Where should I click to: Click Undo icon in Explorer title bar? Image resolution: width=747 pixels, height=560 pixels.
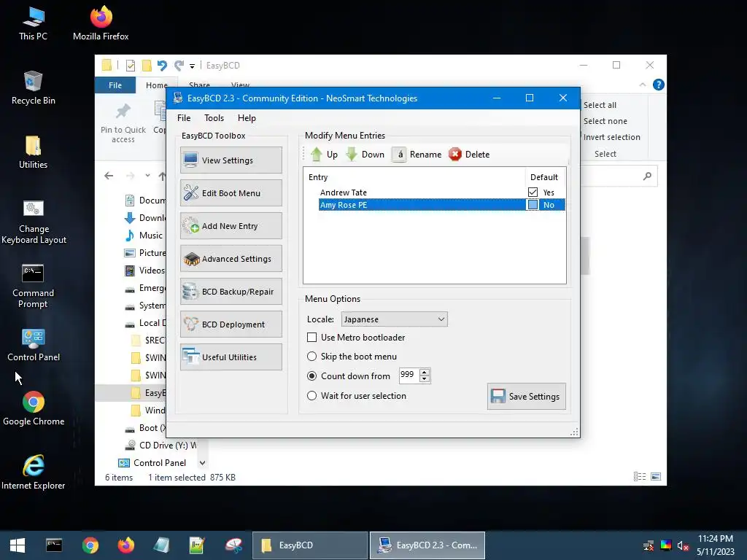click(162, 65)
